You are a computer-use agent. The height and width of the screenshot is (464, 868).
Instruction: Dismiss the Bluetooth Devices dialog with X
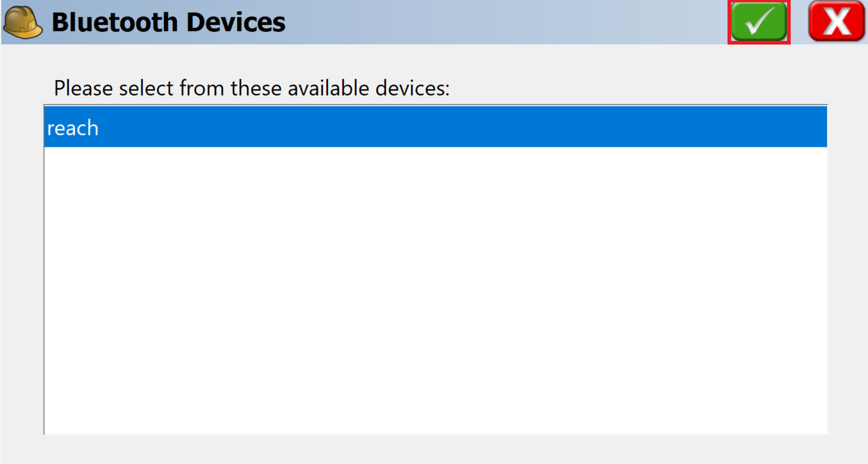[x=837, y=21]
